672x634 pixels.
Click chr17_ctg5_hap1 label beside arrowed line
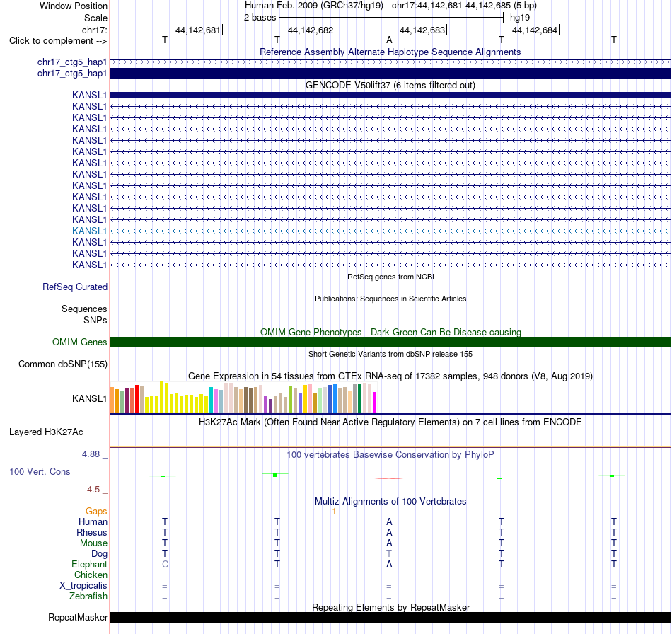[72, 62]
